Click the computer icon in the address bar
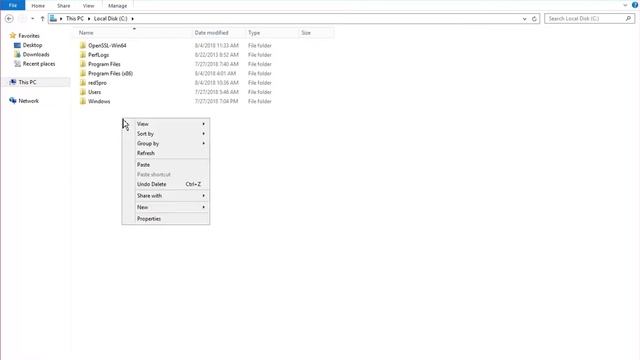 [53, 18]
